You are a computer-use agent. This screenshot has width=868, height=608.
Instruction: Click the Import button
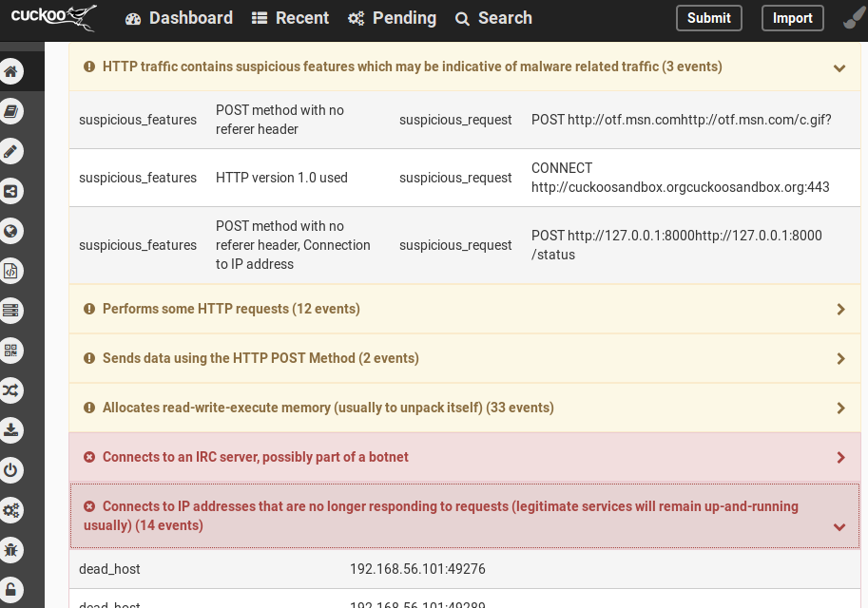(792, 17)
